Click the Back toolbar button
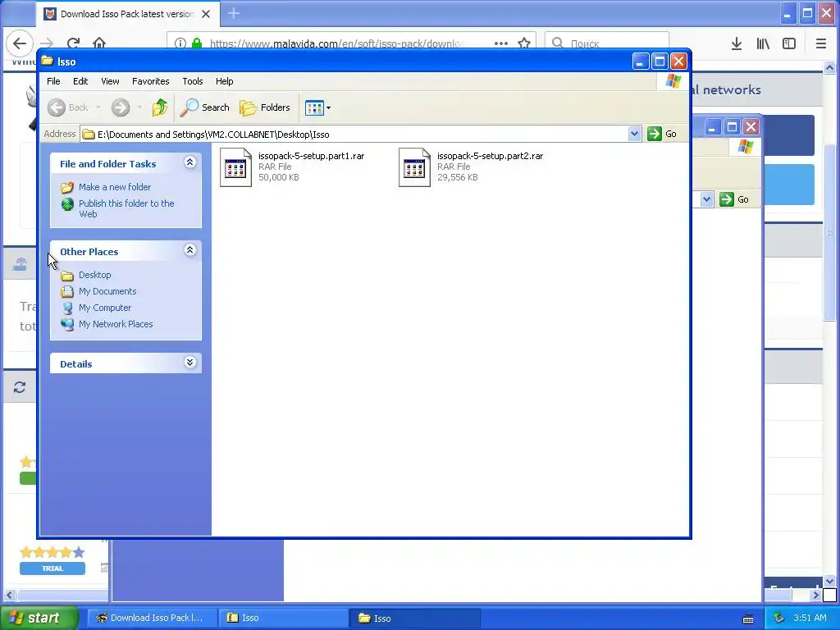The image size is (840, 630). 68,107
